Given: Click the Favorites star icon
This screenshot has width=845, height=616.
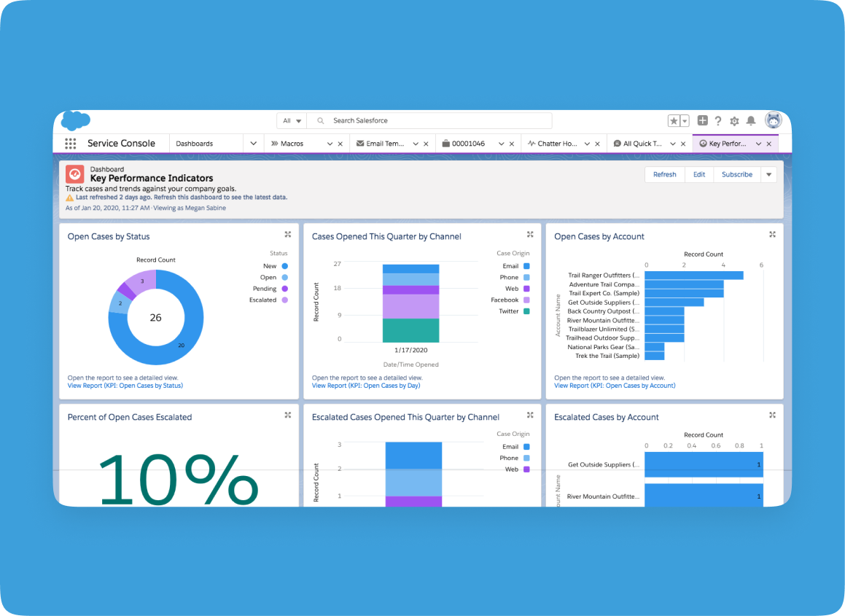Looking at the screenshot, I should (x=674, y=121).
